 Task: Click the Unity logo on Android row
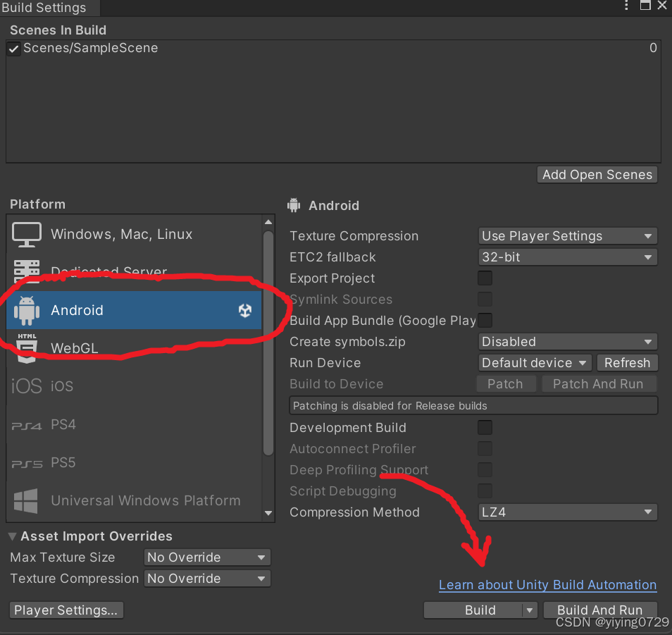pos(245,310)
